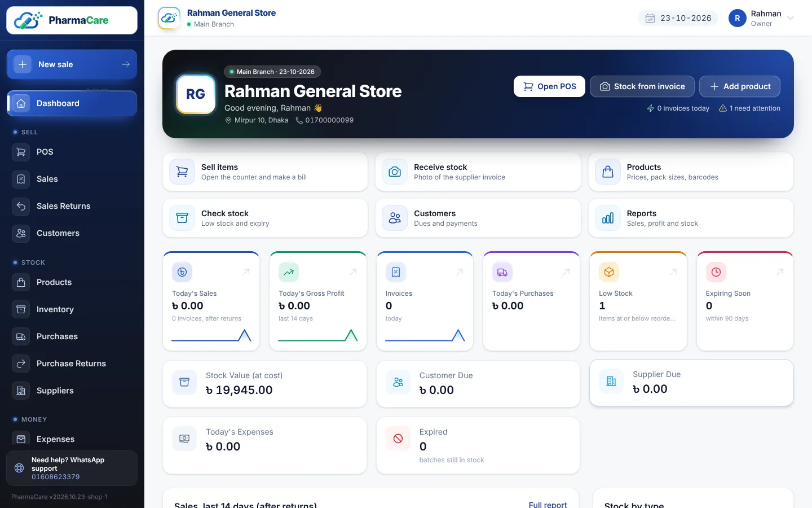Click the Today's Sales sparkline chart
This screenshot has width=812, height=508.
(x=211, y=335)
